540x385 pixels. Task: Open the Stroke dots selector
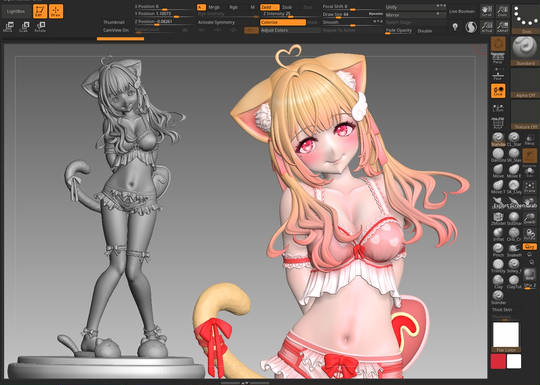(526, 16)
